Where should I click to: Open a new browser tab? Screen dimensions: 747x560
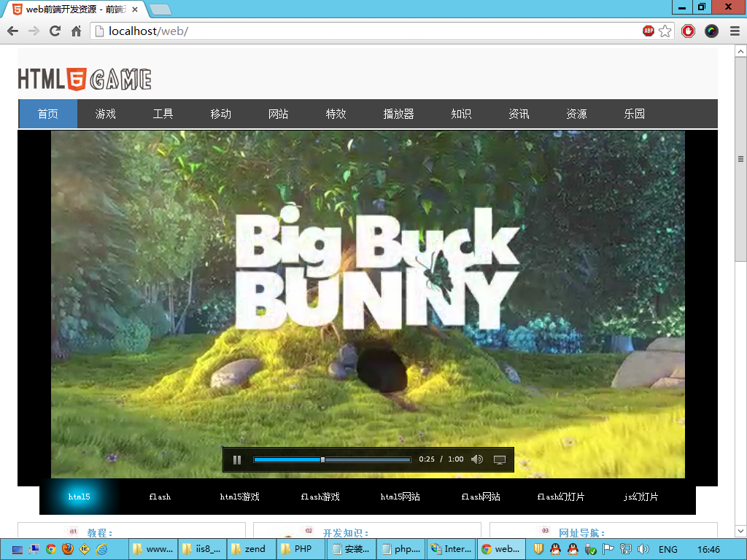click(x=160, y=9)
